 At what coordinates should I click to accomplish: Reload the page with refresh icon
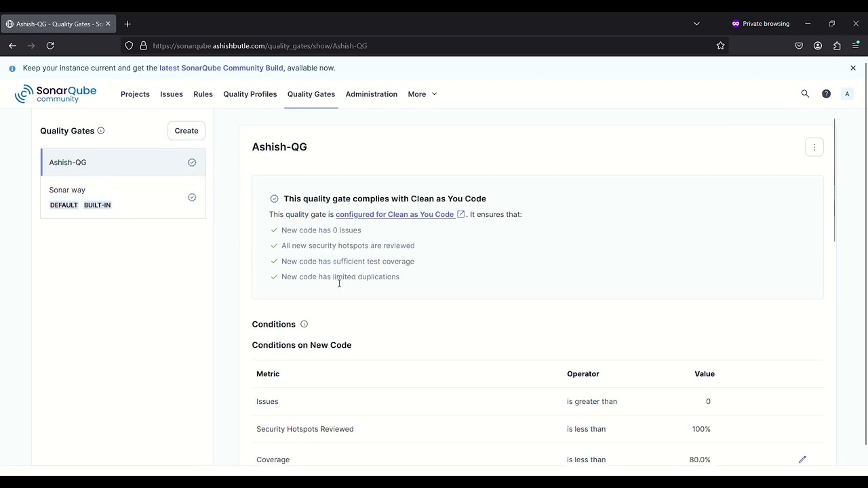[x=50, y=45]
